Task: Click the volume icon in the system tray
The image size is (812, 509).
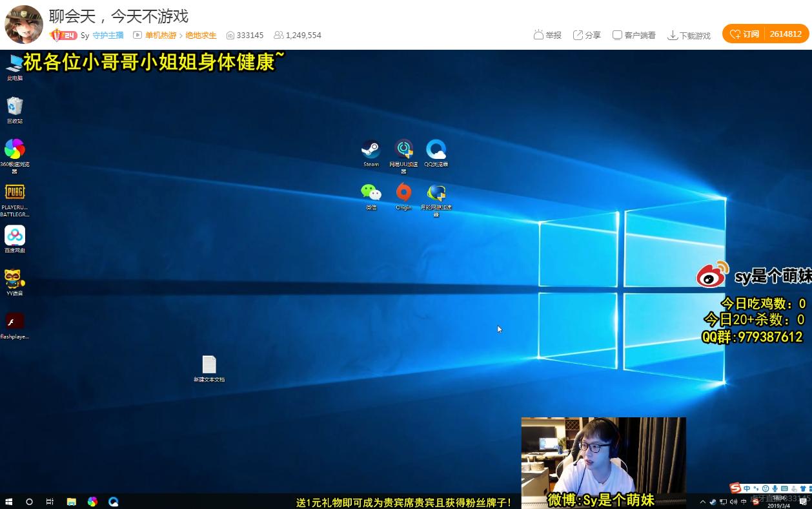Action: point(733,502)
